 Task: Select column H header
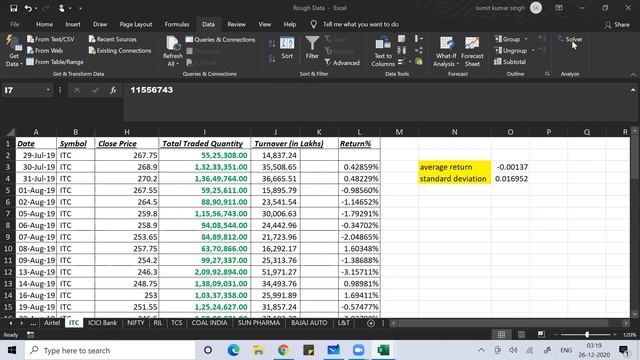tap(127, 132)
